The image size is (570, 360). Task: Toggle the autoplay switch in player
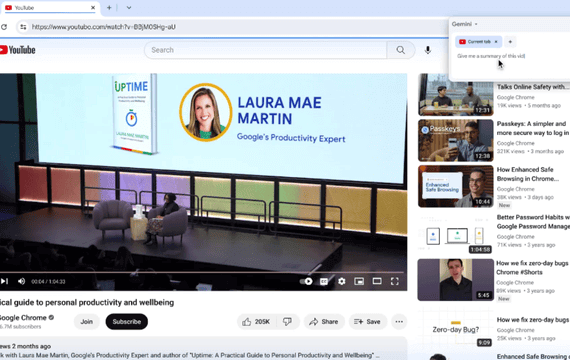click(306, 281)
